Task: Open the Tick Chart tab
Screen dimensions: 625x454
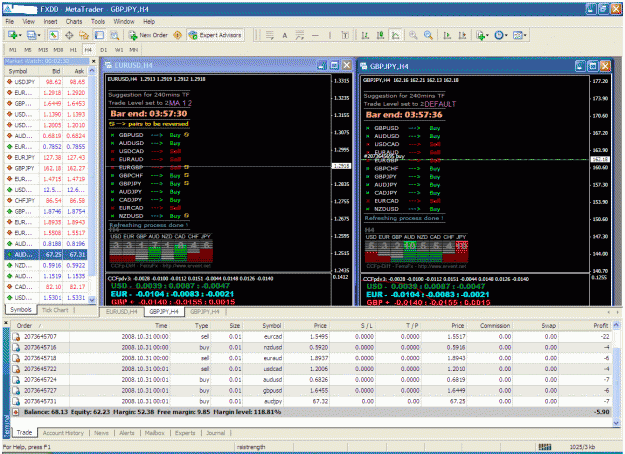Action: [55, 310]
